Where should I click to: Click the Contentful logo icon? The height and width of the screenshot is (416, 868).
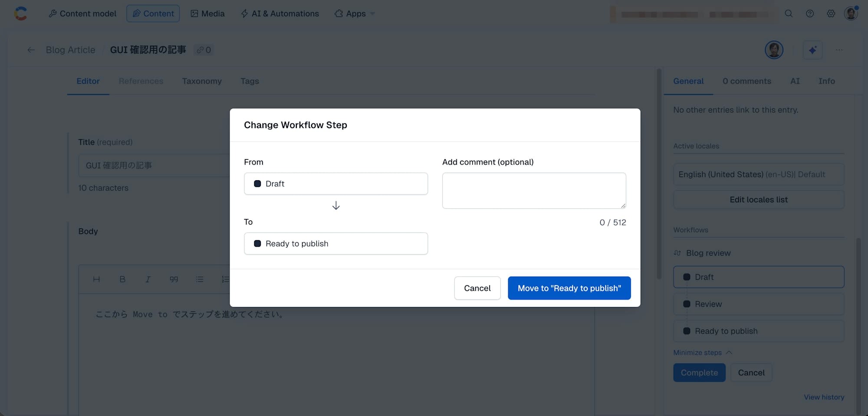(x=20, y=13)
